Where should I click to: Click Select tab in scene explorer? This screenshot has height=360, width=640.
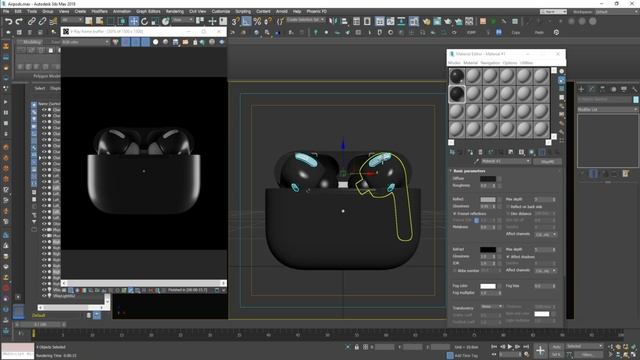tap(40, 88)
